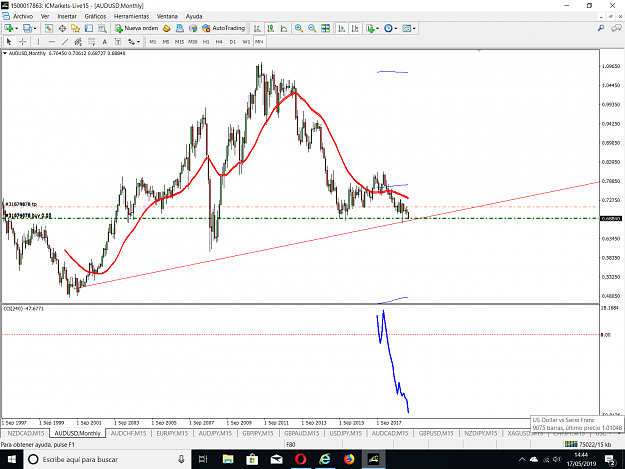
Task: Zoom in on the chart
Action: pos(299,28)
